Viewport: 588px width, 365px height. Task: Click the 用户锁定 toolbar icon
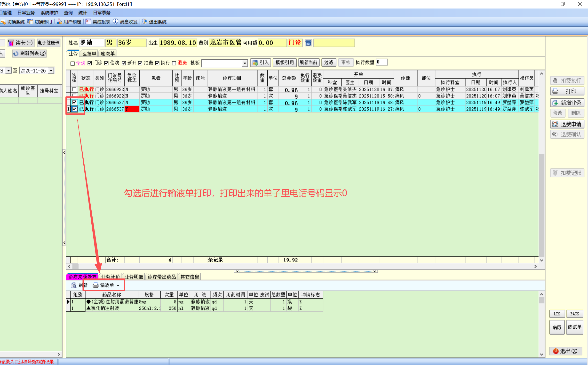point(59,22)
